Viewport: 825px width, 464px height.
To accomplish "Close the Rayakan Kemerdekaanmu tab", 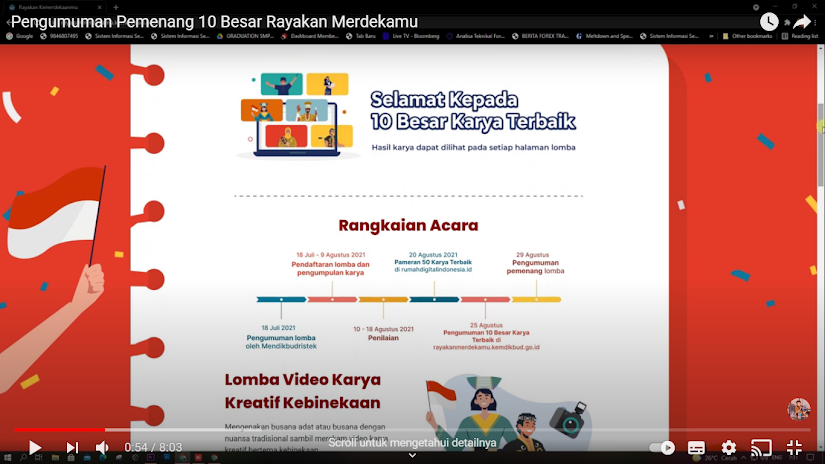I will click(x=99, y=7).
